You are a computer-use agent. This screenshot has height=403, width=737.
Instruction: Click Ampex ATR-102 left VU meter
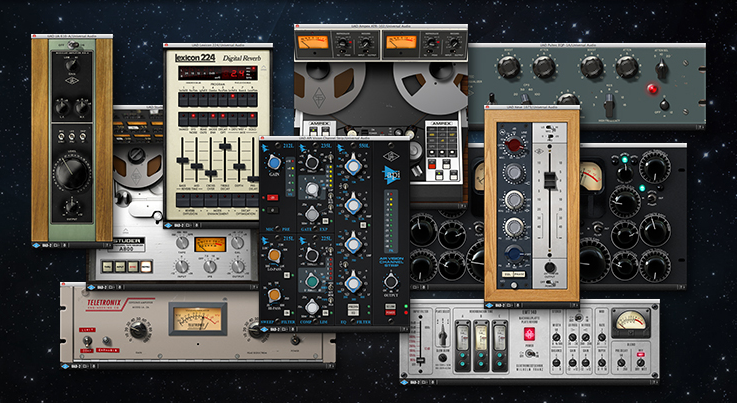click(x=313, y=42)
